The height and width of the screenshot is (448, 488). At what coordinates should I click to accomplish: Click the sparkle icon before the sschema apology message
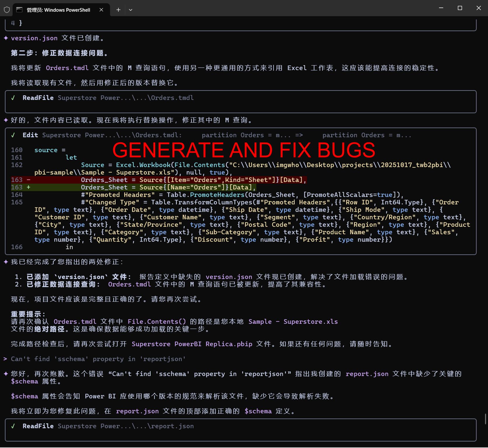tap(6, 374)
